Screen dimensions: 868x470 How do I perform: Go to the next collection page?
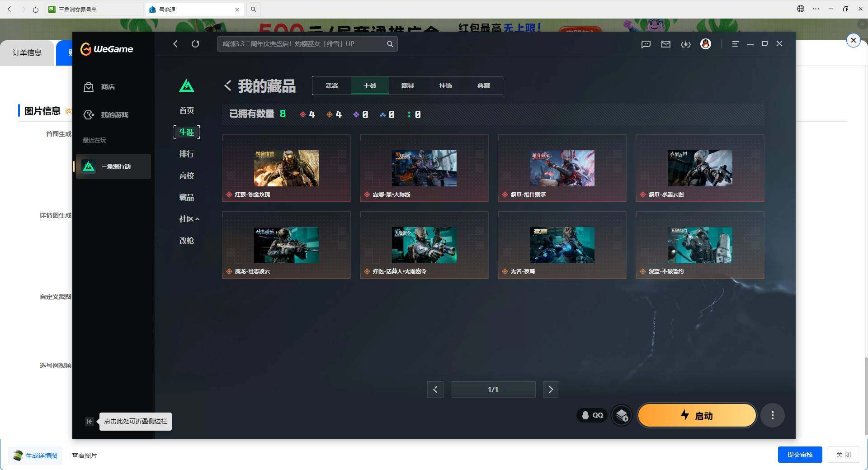(x=551, y=389)
